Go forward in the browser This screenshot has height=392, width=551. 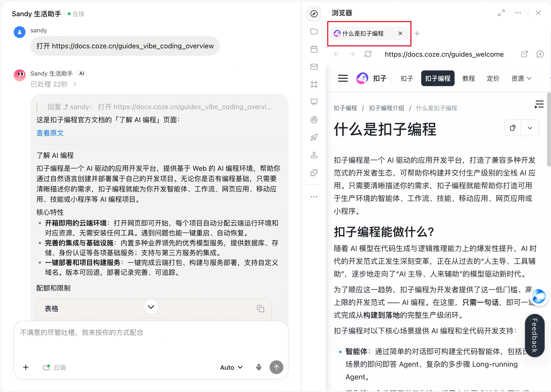pyautogui.click(x=352, y=54)
